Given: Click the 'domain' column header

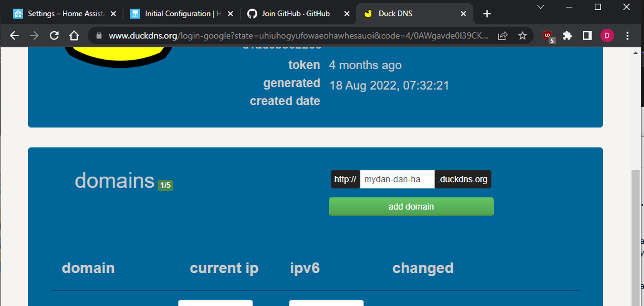Looking at the screenshot, I should [88, 268].
